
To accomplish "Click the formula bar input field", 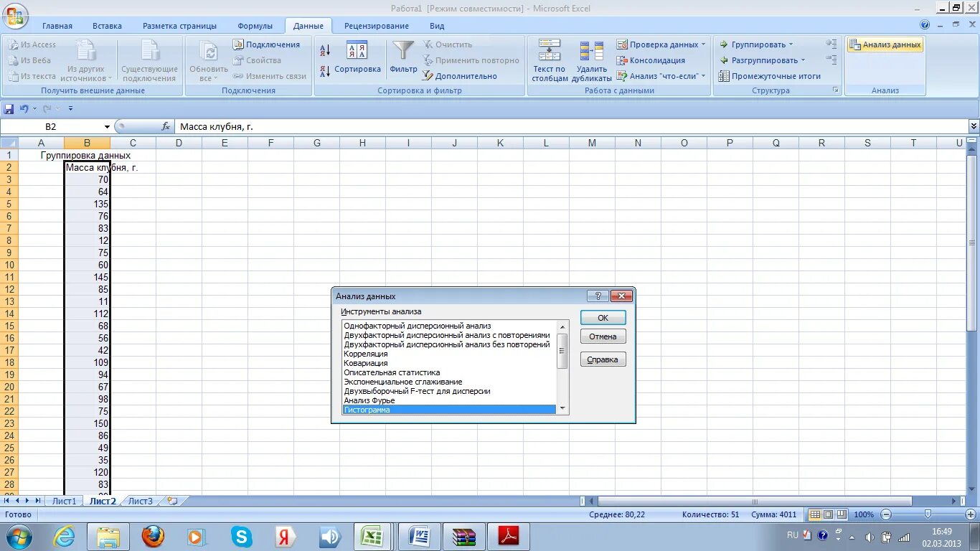I will (x=571, y=126).
